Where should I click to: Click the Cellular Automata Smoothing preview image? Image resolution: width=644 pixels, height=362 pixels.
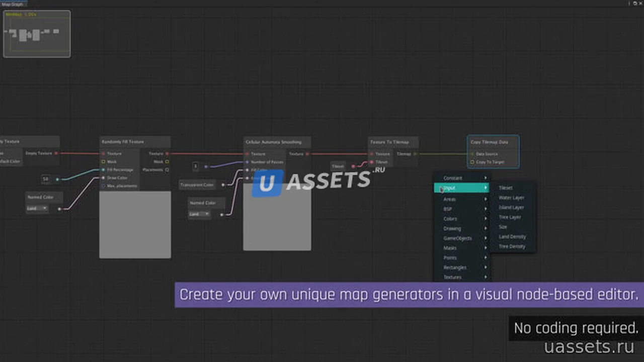(277, 216)
